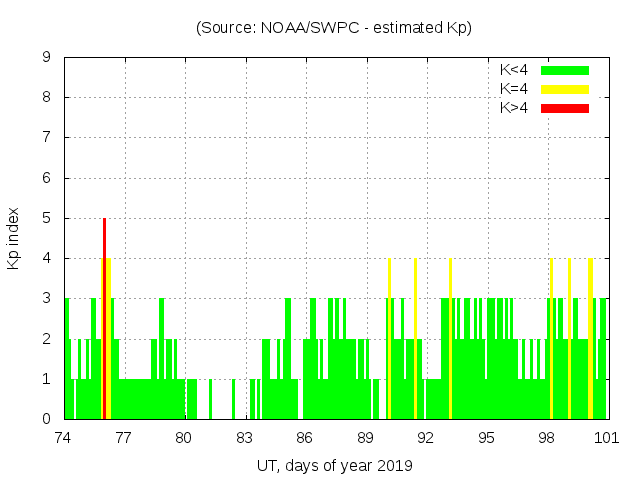Click y-axis tick label 9
The image size is (640, 480).
click(x=47, y=58)
